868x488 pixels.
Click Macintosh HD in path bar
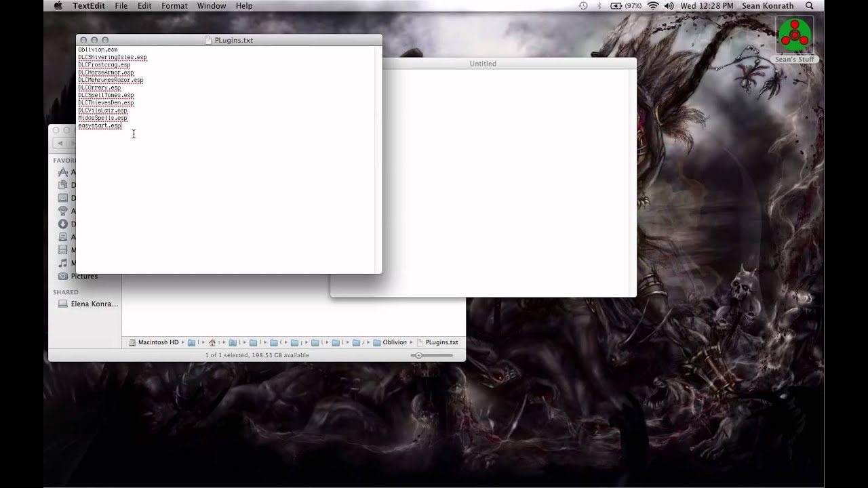[154, 342]
